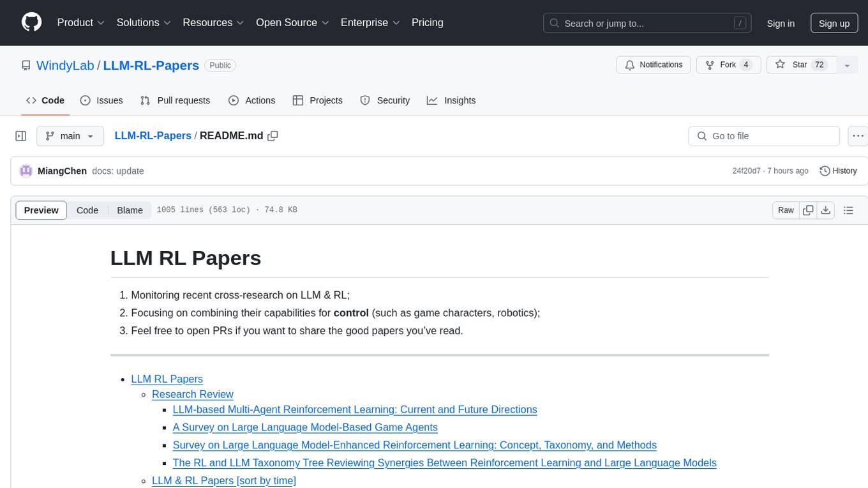Viewport: 868px width, 488px height.
Task: View the file History
Action: tap(838, 171)
